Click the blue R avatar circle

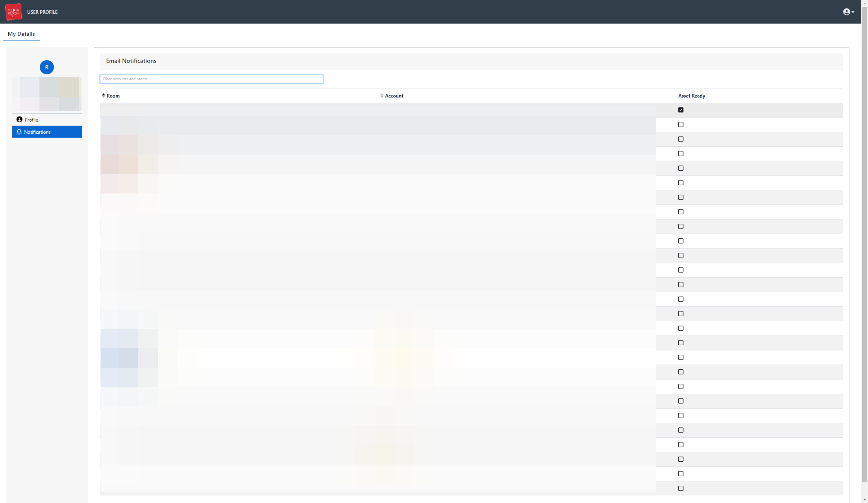tap(47, 67)
